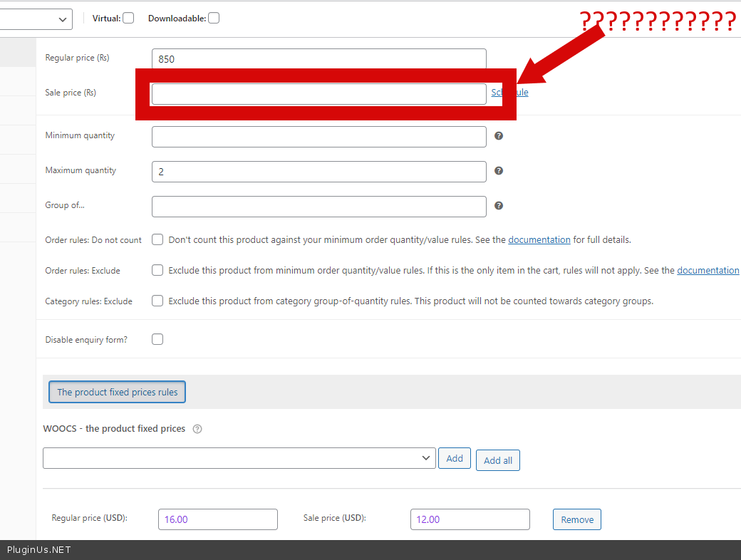Click help icon next to WOOCS fixed prices
The height and width of the screenshot is (560, 741).
tap(197, 429)
